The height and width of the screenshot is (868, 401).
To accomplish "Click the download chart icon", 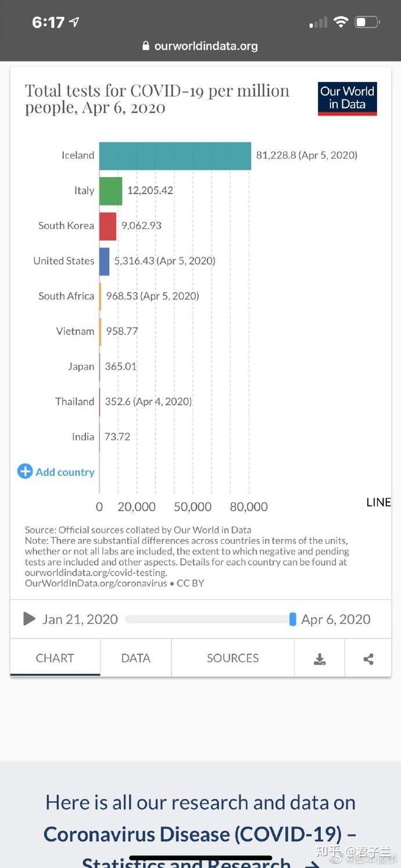I will [319, 659].
